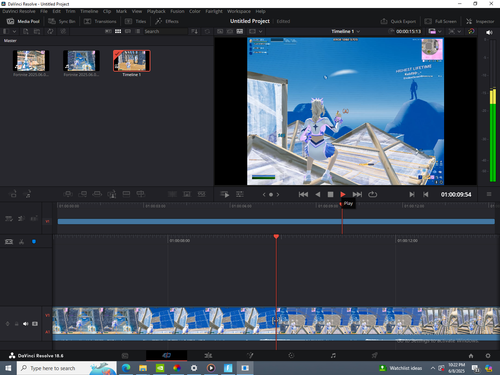
Task: Mute the V1 track speaker icon
Action: point(26,324)
